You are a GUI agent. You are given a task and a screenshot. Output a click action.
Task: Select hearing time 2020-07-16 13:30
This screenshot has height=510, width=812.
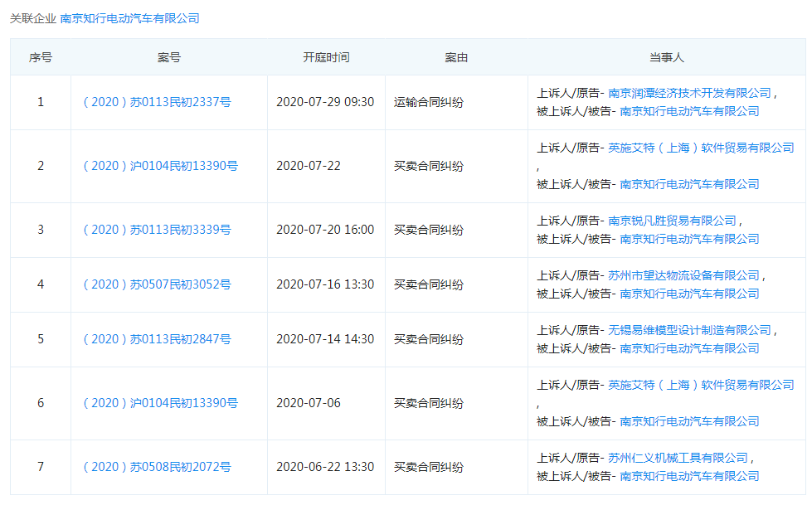325,284
